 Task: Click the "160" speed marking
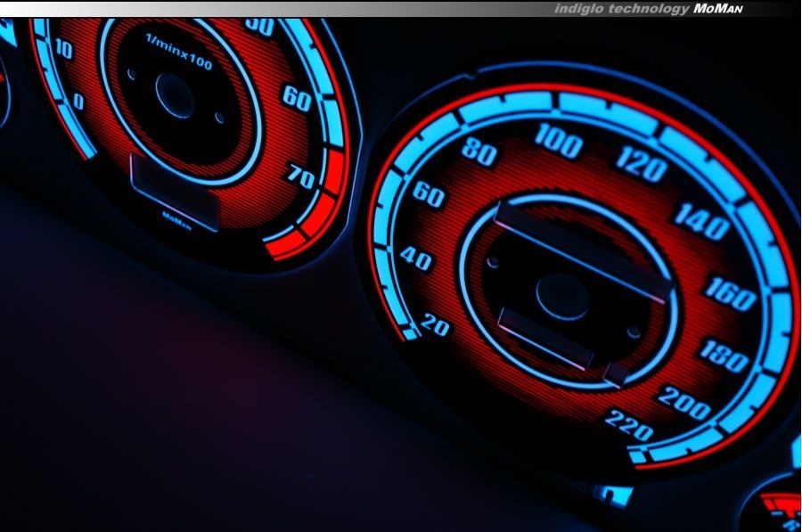tap(730, 294)
